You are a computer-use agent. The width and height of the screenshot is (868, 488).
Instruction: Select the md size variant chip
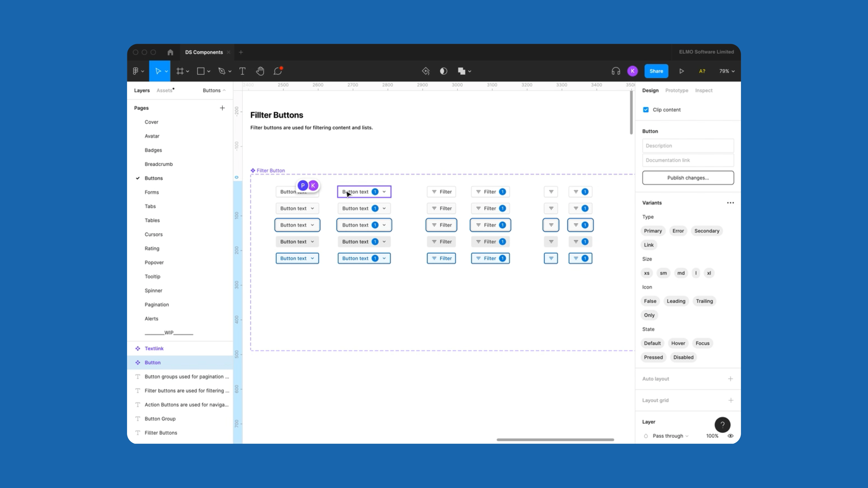(x=681, y=273)
